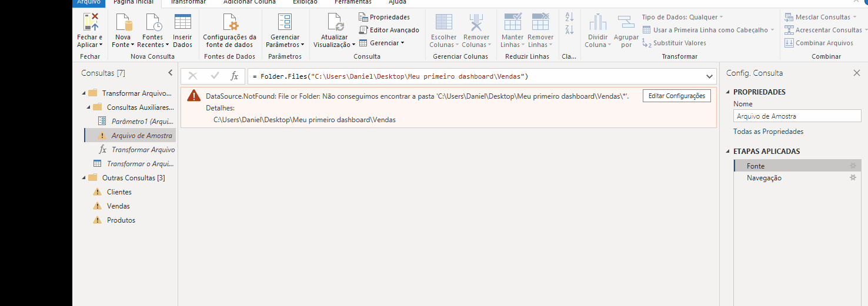Screen dimensions: 868x306
Task: Open Usar a Primeira Linha como Cabeçalho dropdown
Action: click(x=708, y=30)
